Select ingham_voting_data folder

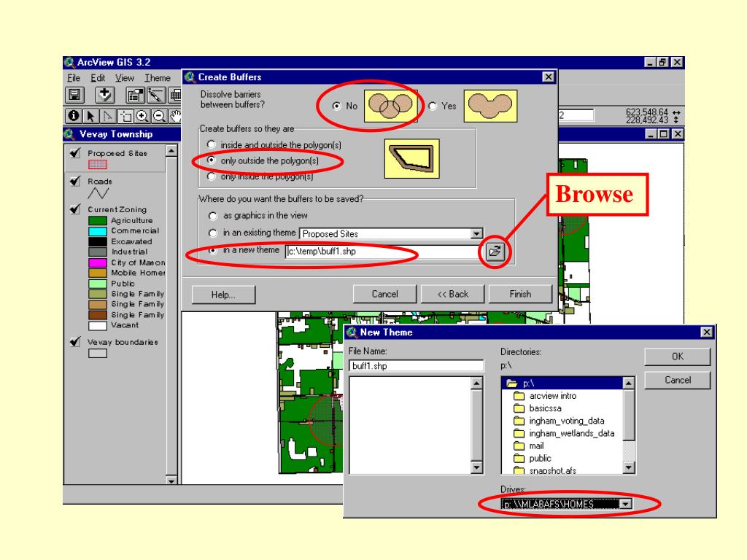[566, 421]
